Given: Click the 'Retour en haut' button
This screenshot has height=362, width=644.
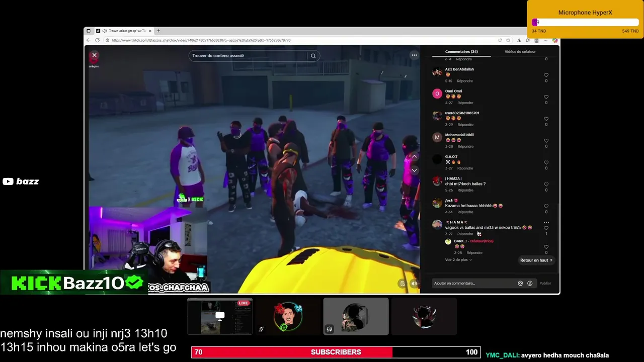Looking at the screenshot, I should pos(536,260).
